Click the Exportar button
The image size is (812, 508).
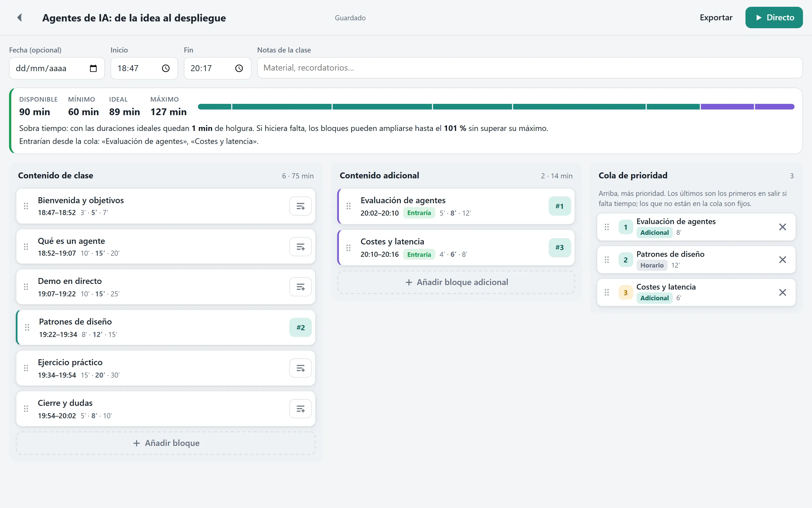click(x=716, y=17)
